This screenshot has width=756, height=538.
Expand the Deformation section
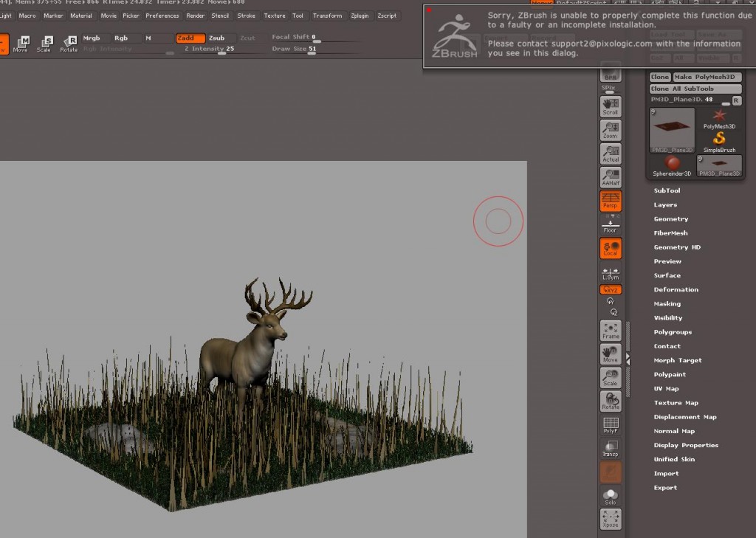click(x=676, y=289)
